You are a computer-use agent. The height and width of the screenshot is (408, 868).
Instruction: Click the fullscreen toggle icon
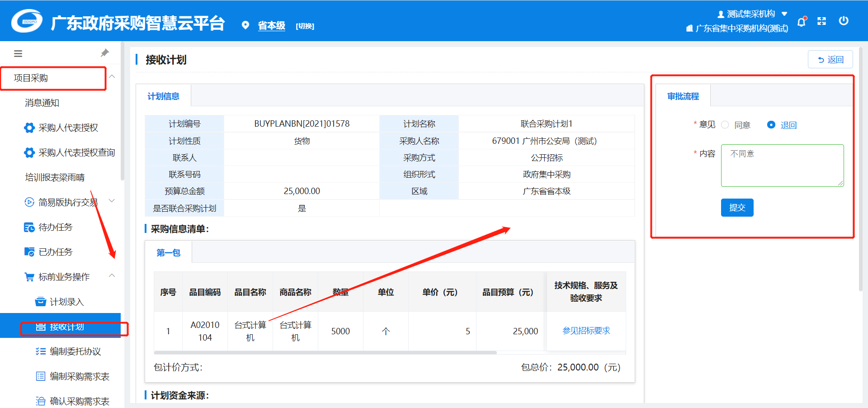[x=821, y=21]
